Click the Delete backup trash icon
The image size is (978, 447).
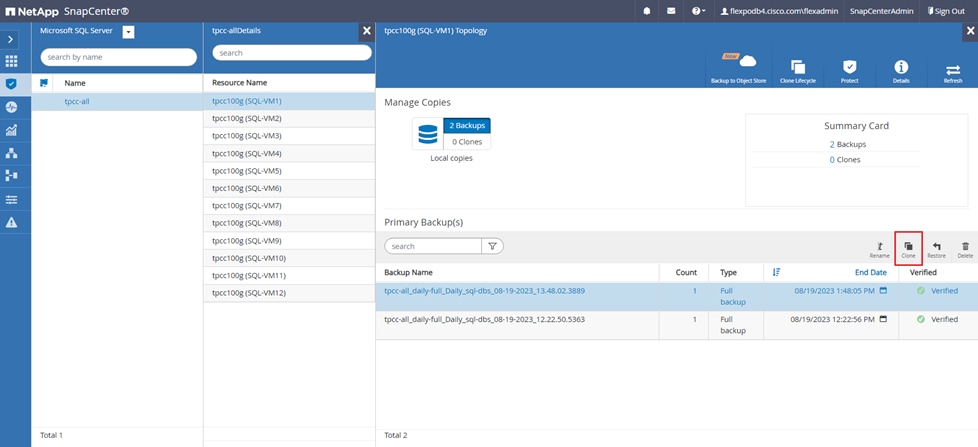tap(965, 249)
